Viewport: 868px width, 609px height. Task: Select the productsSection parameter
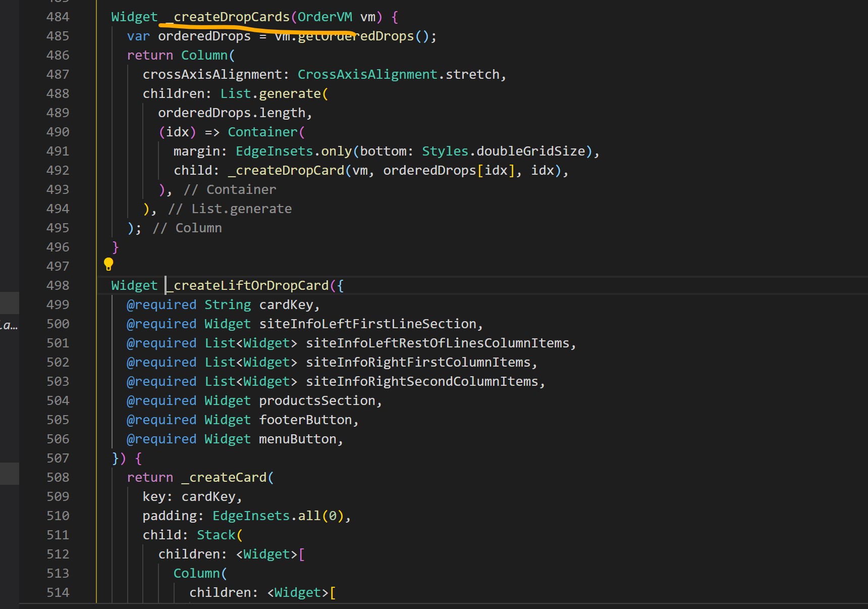click(x=318, y=400)
